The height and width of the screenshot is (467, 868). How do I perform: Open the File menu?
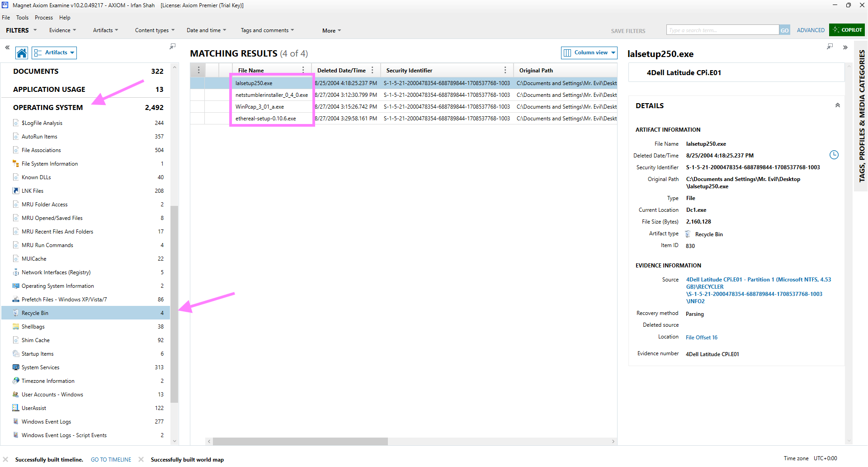6,18
